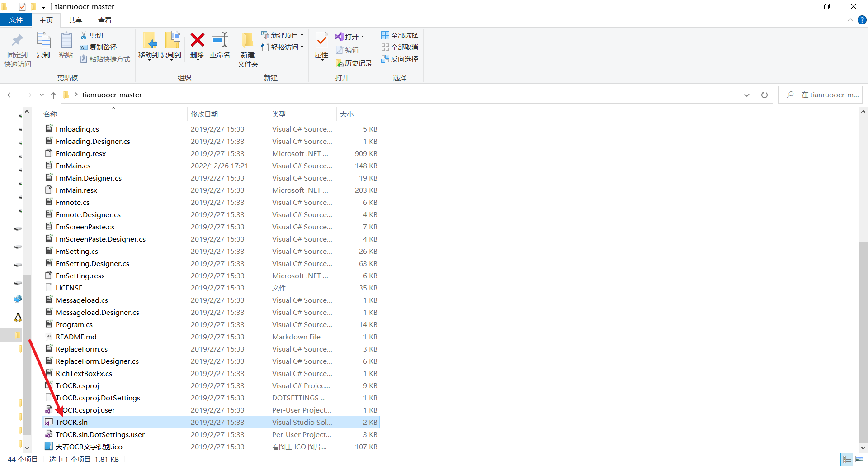This screenshot has width=868, height=466.
Task: Go up one folder level
Action: [x=53, y=95]
